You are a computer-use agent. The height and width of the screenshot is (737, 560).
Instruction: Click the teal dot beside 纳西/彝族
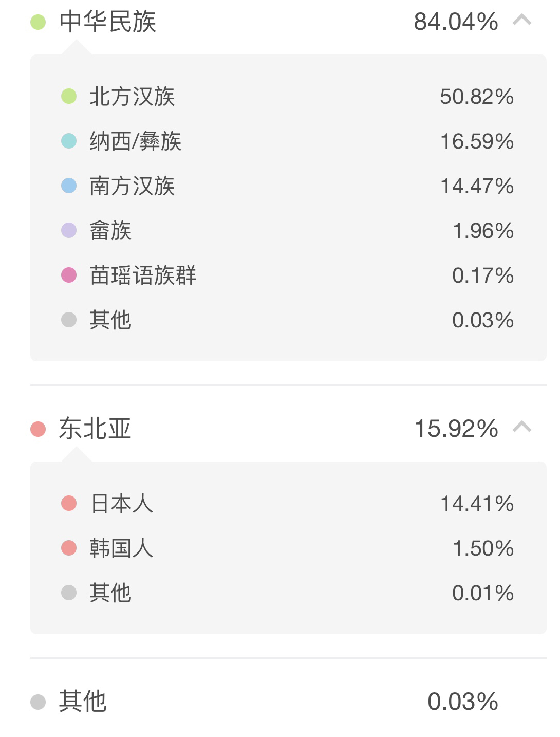coord(69,141)
